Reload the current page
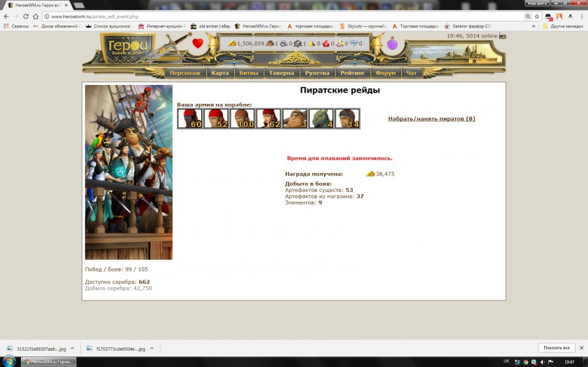This screenshot has width=588, height=367. [25, 16]
